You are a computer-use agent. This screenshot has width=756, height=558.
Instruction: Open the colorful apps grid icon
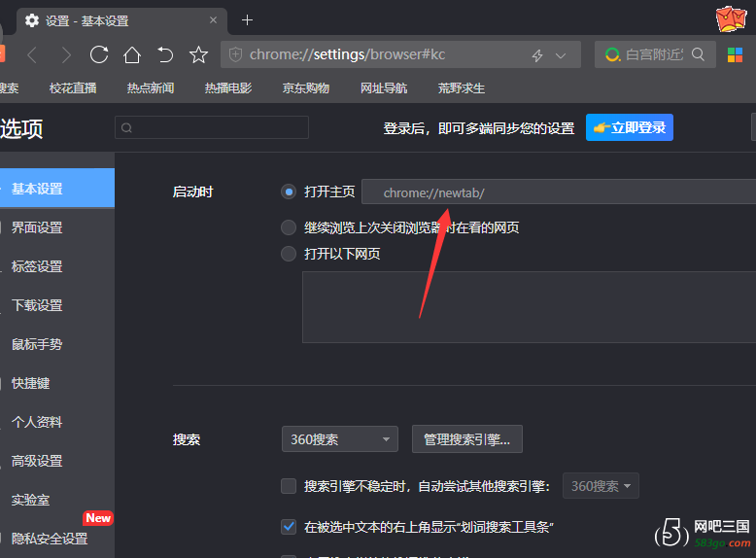point(736,54)
